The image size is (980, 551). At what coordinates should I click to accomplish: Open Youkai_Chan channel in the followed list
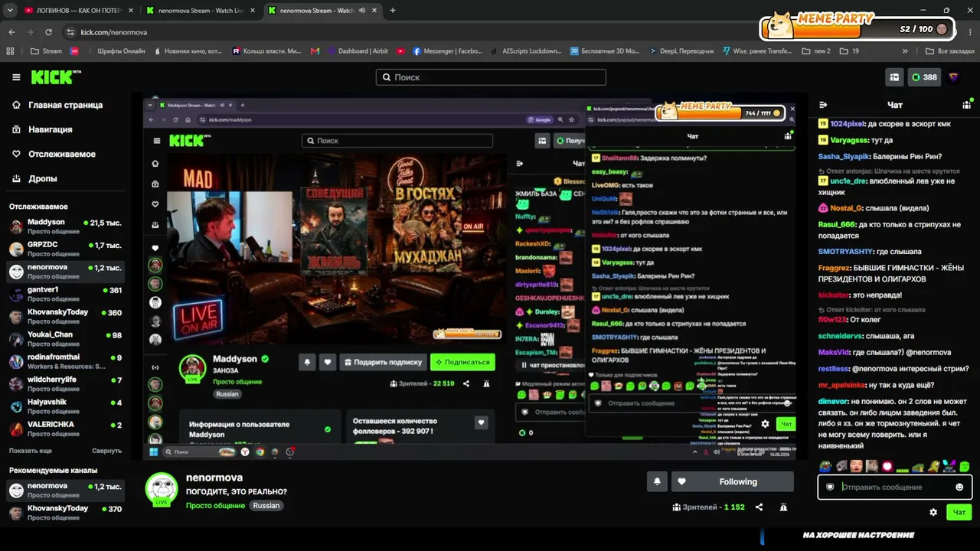click(x=66, y=339)
